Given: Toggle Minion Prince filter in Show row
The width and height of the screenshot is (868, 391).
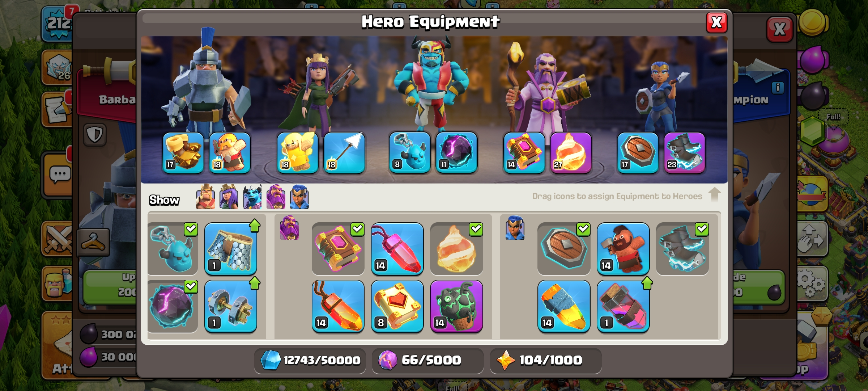Looking at the screenshot, I should 252,197.
